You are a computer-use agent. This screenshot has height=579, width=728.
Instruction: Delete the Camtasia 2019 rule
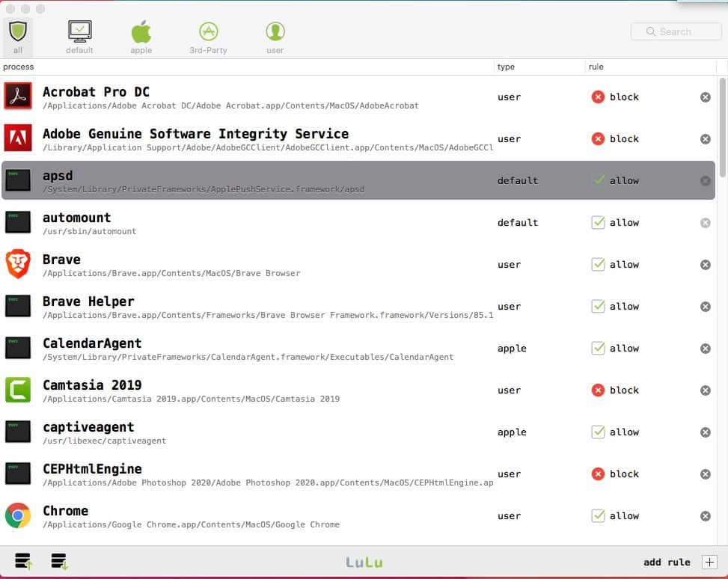[x=706, y=390]
